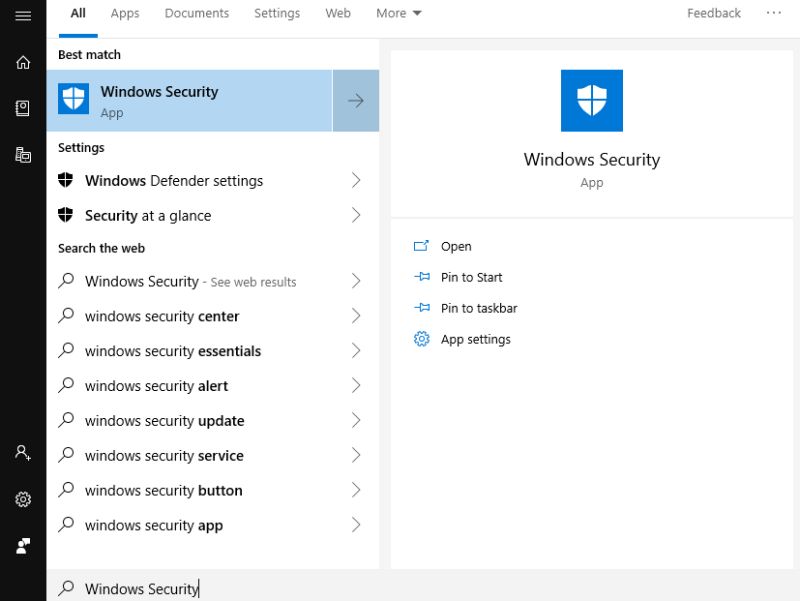Switch to the Documents tab
The height and width of the screenshot is (601, 800).
click(196, 13)
